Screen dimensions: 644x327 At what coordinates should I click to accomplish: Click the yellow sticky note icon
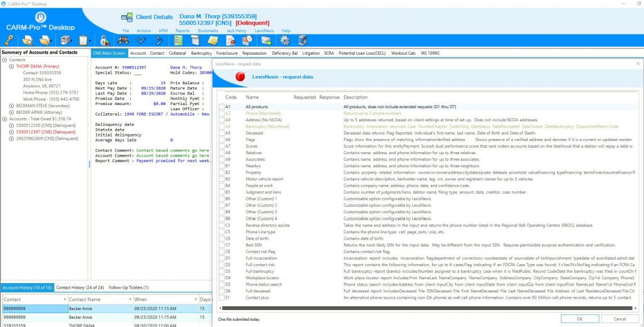213,40
